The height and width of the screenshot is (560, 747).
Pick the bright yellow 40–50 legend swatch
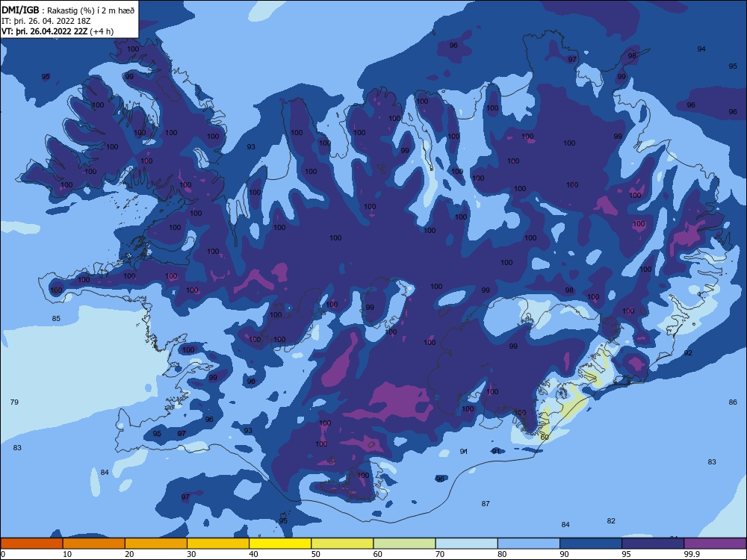click(280, 544)
